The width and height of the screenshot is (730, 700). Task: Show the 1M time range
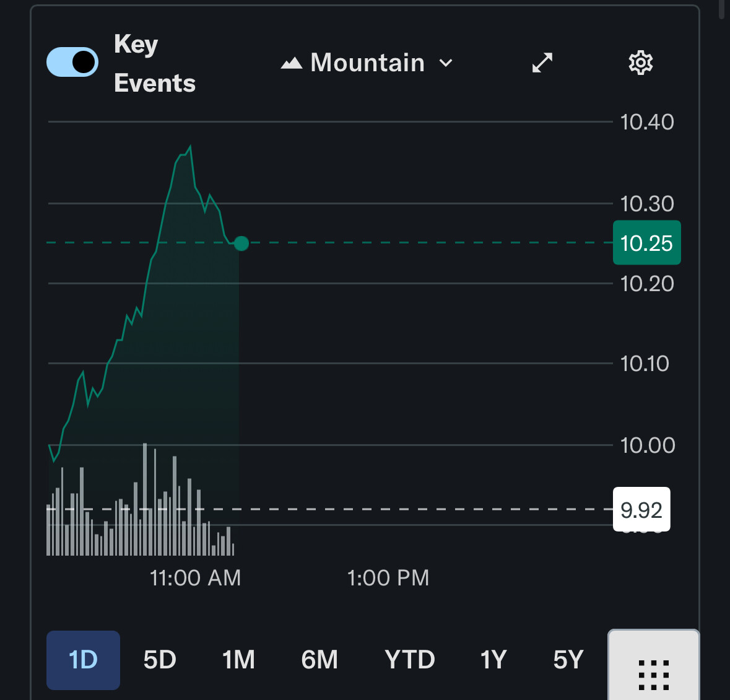(x=238, y=660)
